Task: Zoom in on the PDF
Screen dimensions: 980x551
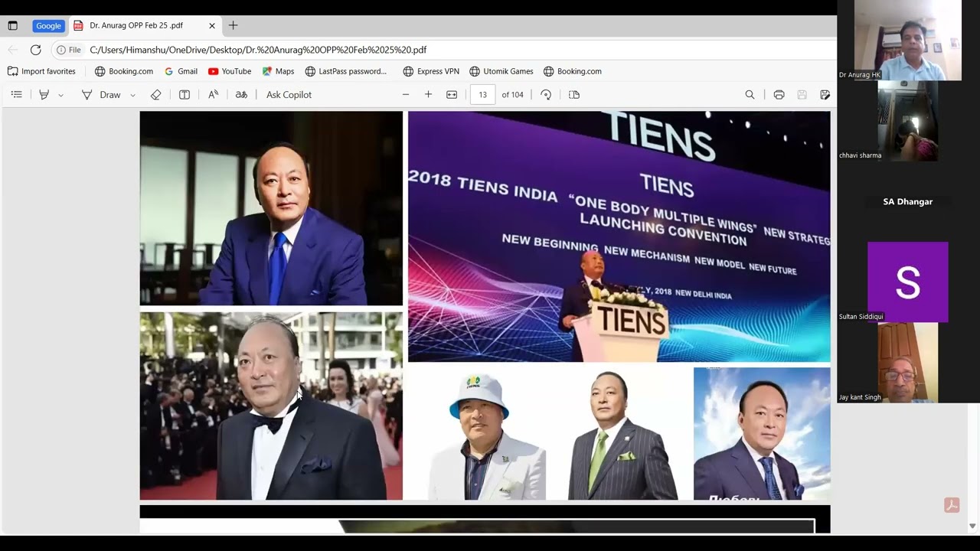Action: pyautogui.click(x=428, y=95)
